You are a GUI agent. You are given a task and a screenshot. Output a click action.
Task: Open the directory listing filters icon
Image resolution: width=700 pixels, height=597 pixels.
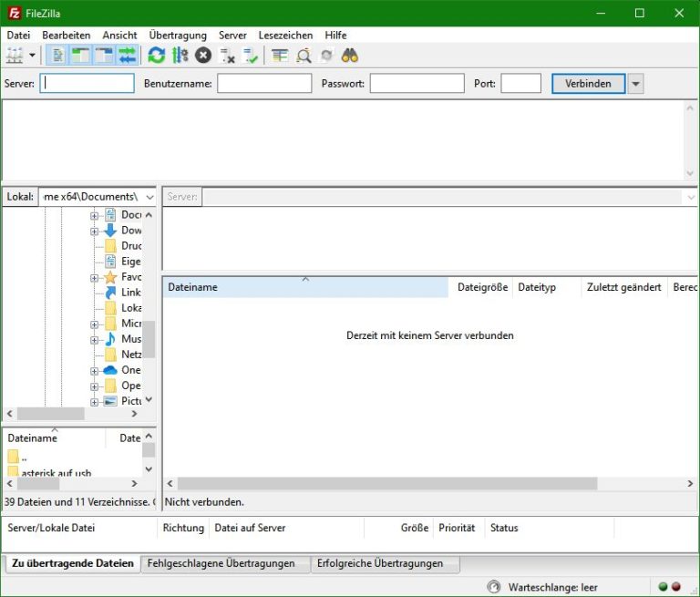[280, 56]
